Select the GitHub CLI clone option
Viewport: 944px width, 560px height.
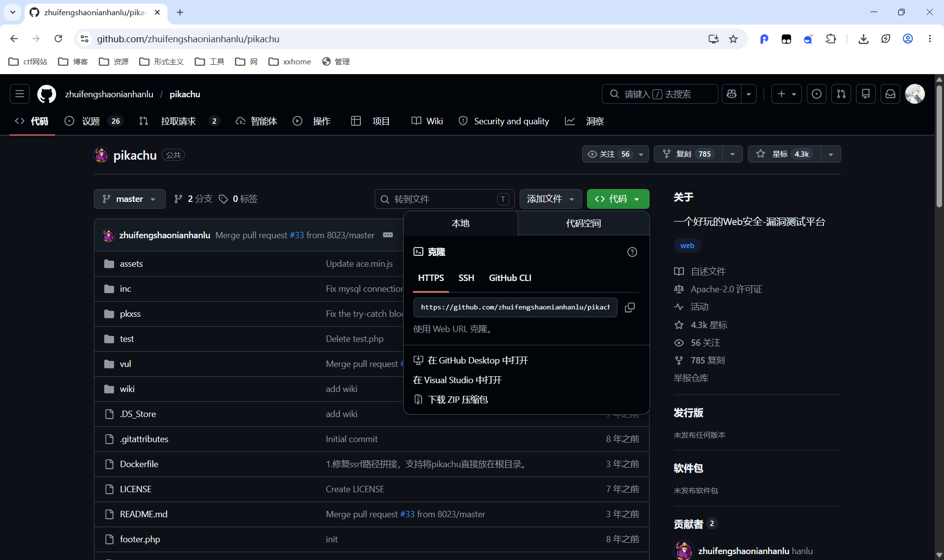510,278
